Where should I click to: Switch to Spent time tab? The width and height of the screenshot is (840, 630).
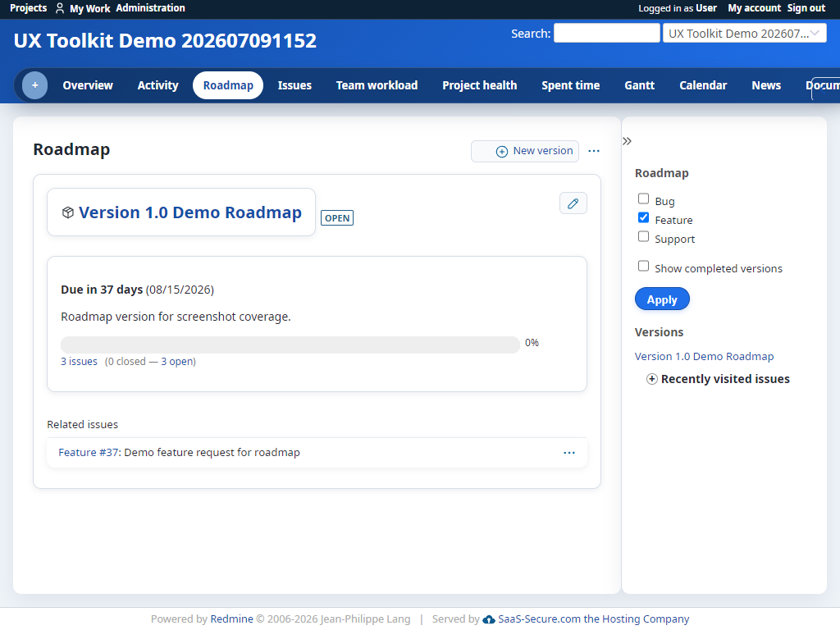coord(571,85)
